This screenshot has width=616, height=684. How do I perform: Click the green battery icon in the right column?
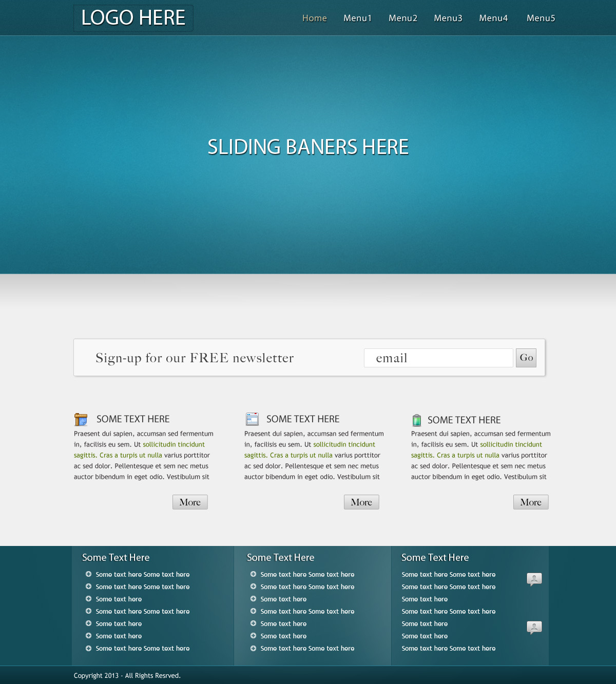[x=417, y=420]
